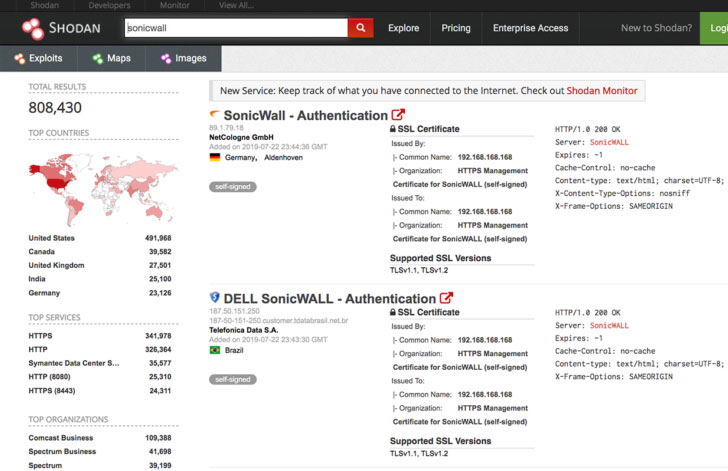Screen dimensions: 728x471
Task: Open the SonicWall - Authentication result title
Action: pos(306,115)
